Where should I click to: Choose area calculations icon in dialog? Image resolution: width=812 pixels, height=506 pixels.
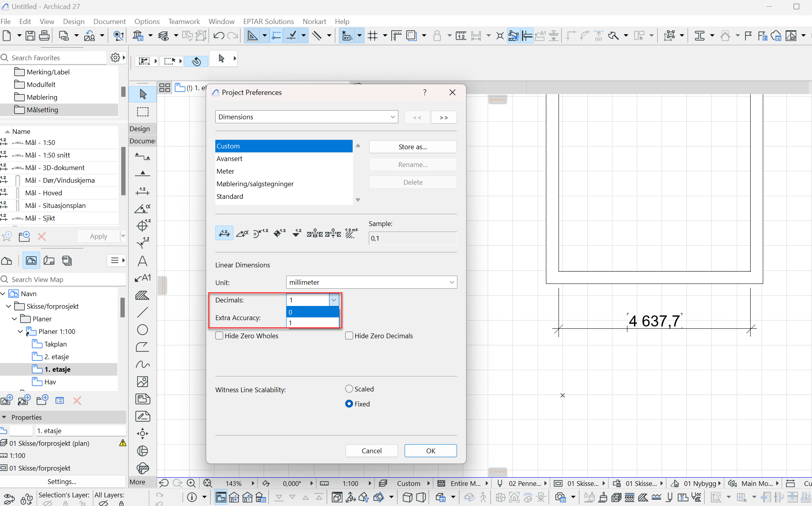pos(351,234)
